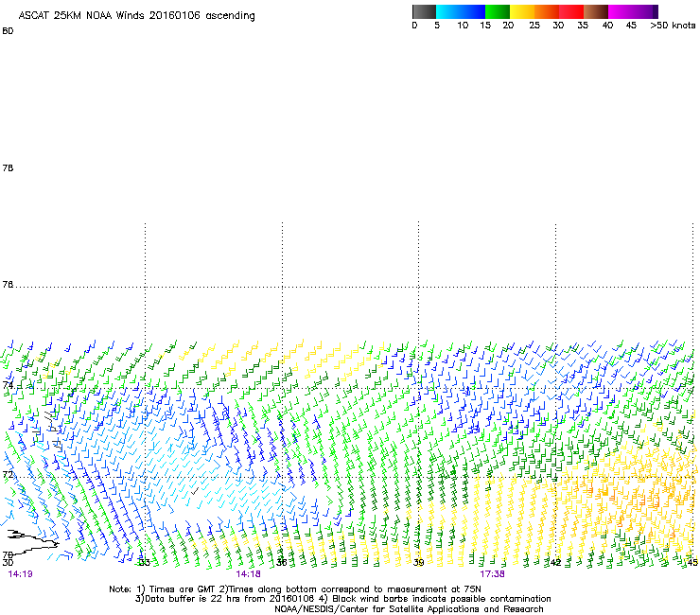Screen dimensions: 700x615
Task: Click the gray 0–5 knots legend segment
Action: (x=424, y=11)
